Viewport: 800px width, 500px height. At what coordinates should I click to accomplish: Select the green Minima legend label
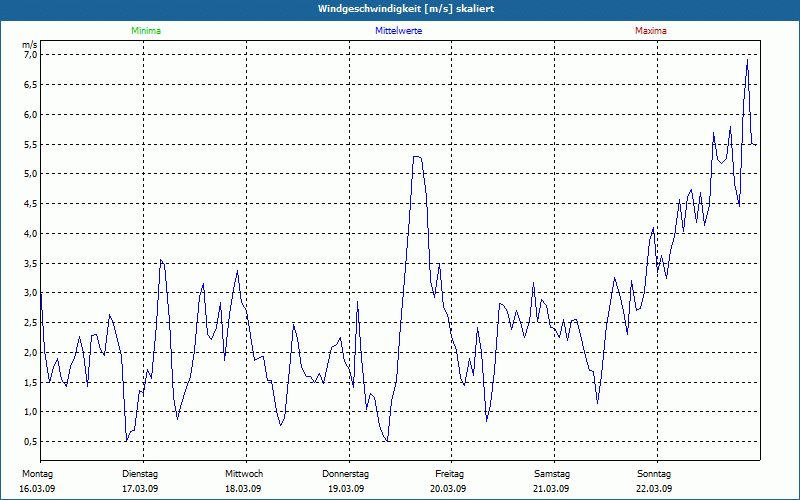[146, 31]
